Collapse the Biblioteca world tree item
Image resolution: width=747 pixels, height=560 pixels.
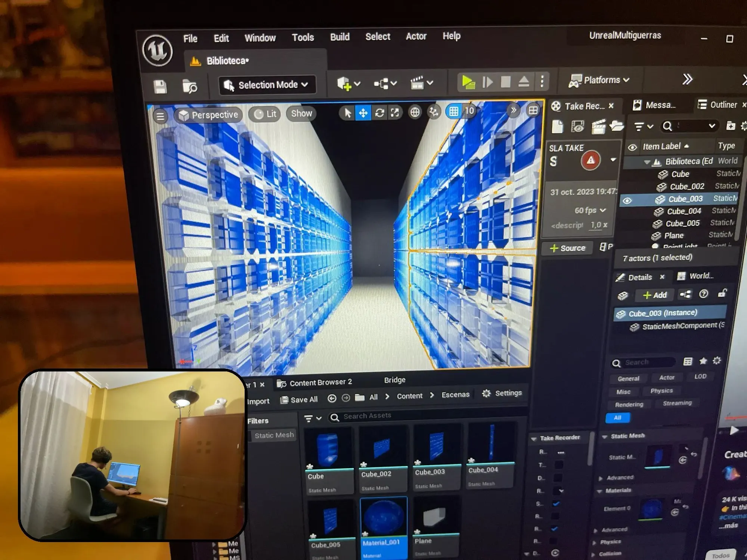pos(647,162)
